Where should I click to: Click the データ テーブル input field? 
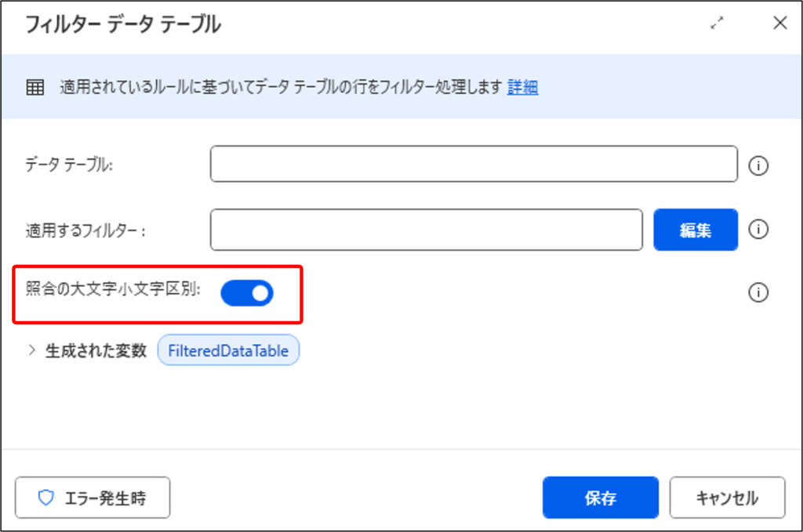[474, 164]
